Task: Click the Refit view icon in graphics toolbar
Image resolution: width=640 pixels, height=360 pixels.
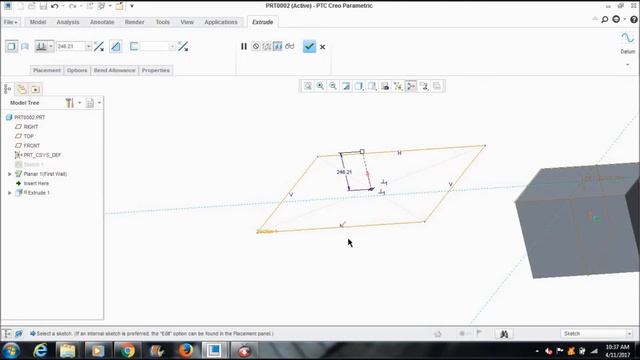Action: 308,86
